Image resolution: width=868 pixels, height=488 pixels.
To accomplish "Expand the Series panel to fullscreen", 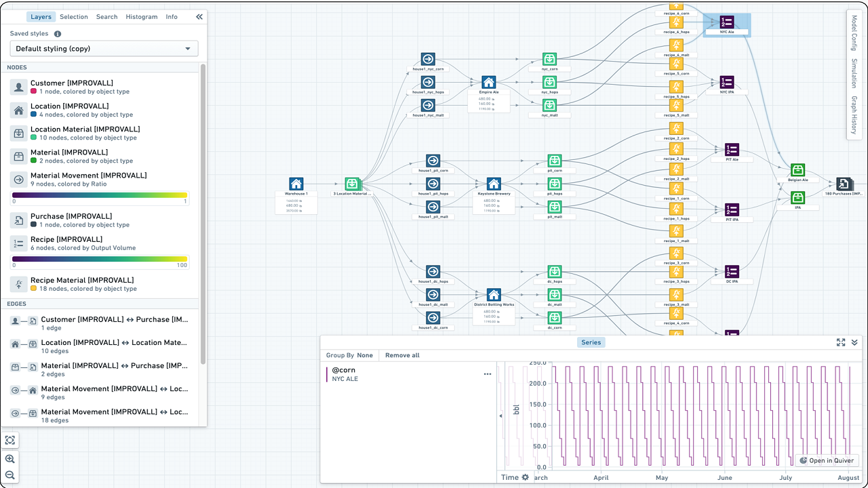I will tap(841, 342).
